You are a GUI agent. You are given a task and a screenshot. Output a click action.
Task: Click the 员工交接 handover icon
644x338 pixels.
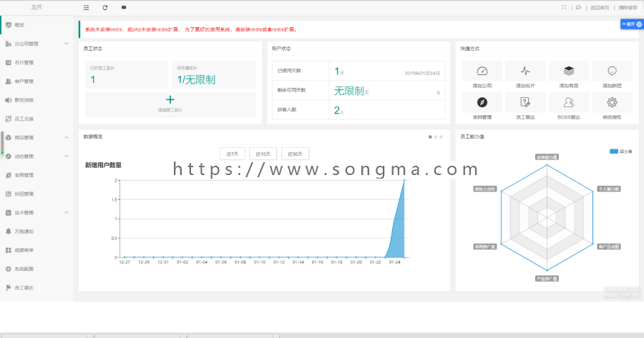(x=8, y=119)
